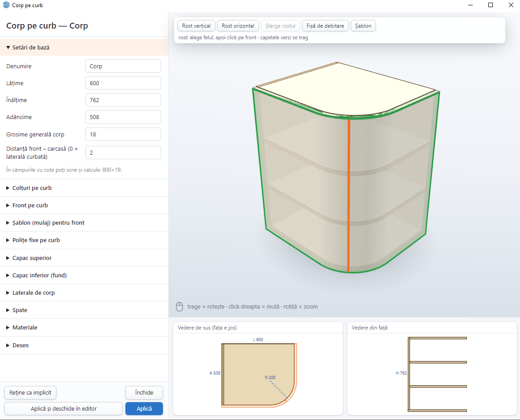Click the Grosime generală corp field
Image resolution: width=520 pixels, height=420 pixels.
click(x=123, y=134)
